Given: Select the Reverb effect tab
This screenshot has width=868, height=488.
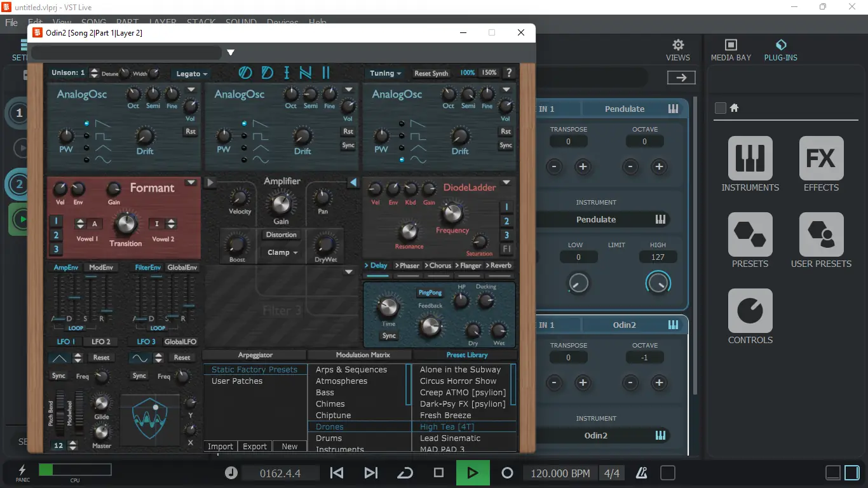Looking at the screenshot, I should [x=500, y=266].
